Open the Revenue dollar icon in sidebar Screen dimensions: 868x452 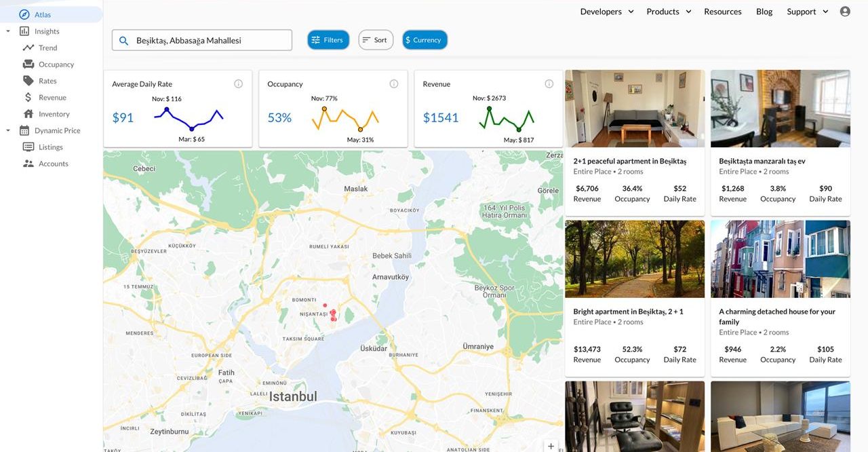[x=28, y=97]
